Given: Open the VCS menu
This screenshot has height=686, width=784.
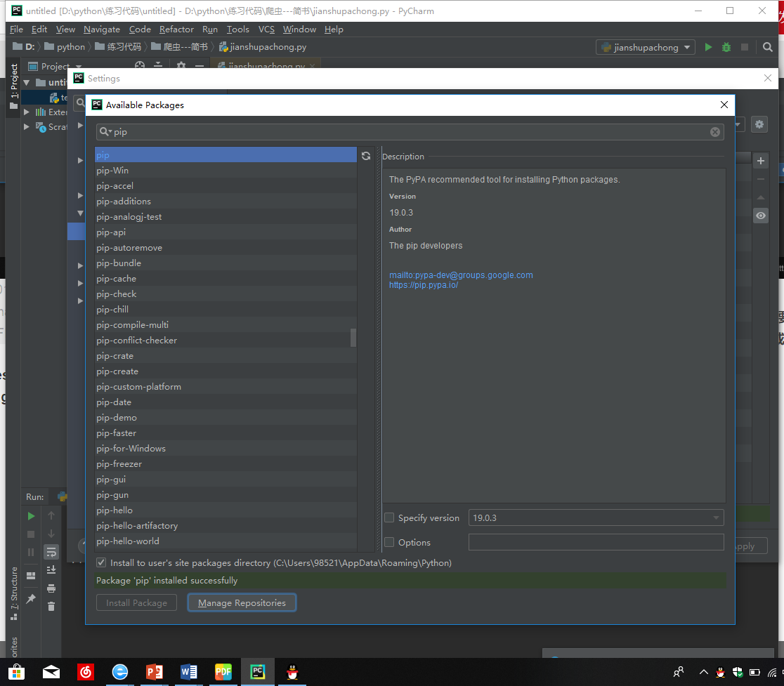Looking at the screenshot, I should point(266,29).
